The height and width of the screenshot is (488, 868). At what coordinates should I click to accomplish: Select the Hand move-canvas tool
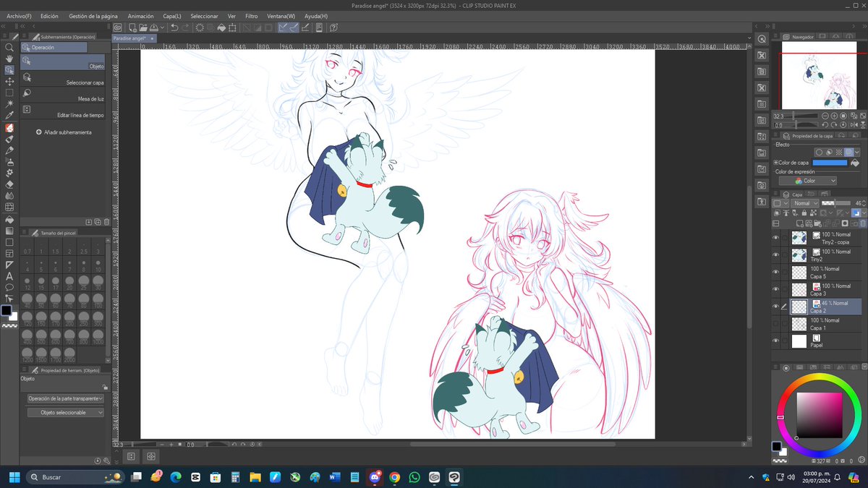(9, 59)
